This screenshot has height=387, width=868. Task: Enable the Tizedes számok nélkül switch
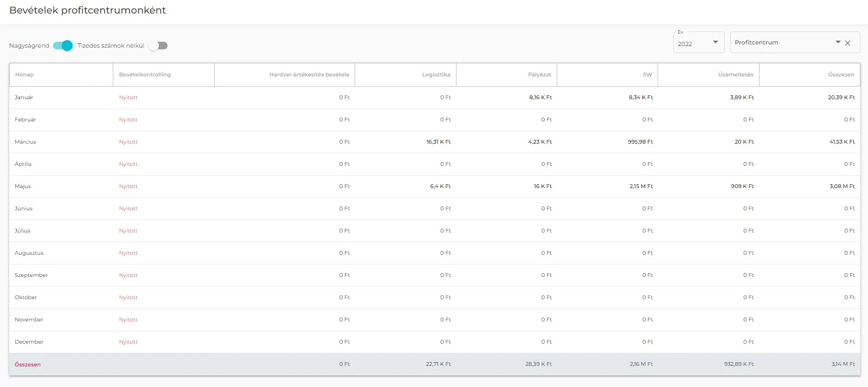[x=158, y=46]
